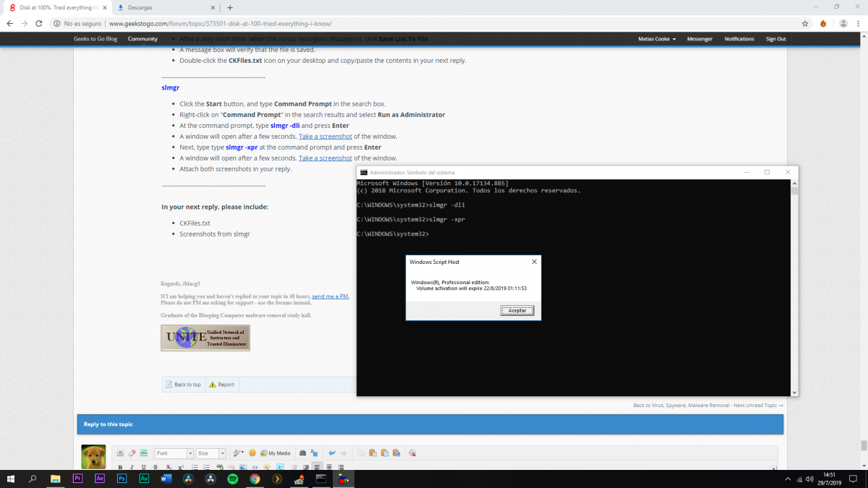Open 'send me a PM' link
This screenshot has height=488, width=868.
[x=331, y=296]
